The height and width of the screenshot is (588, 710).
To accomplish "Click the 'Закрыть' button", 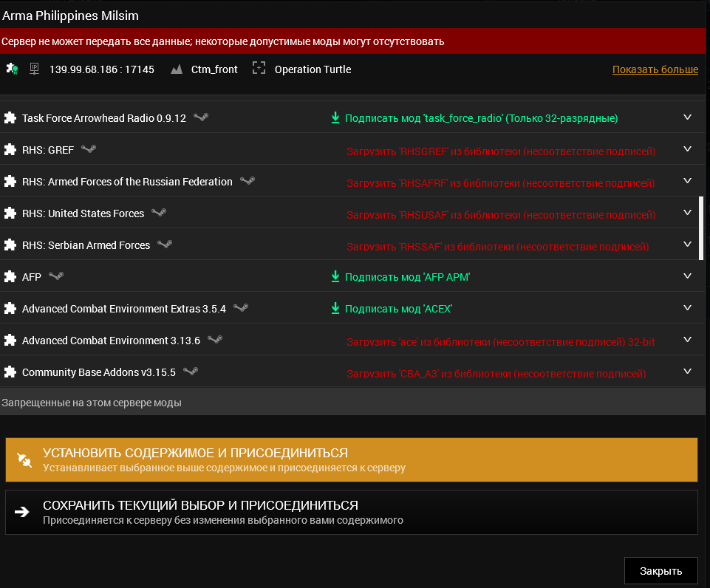I will [661, 571].
